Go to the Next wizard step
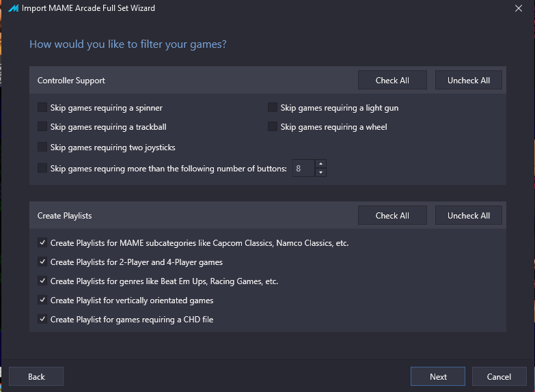 point(438,376)
